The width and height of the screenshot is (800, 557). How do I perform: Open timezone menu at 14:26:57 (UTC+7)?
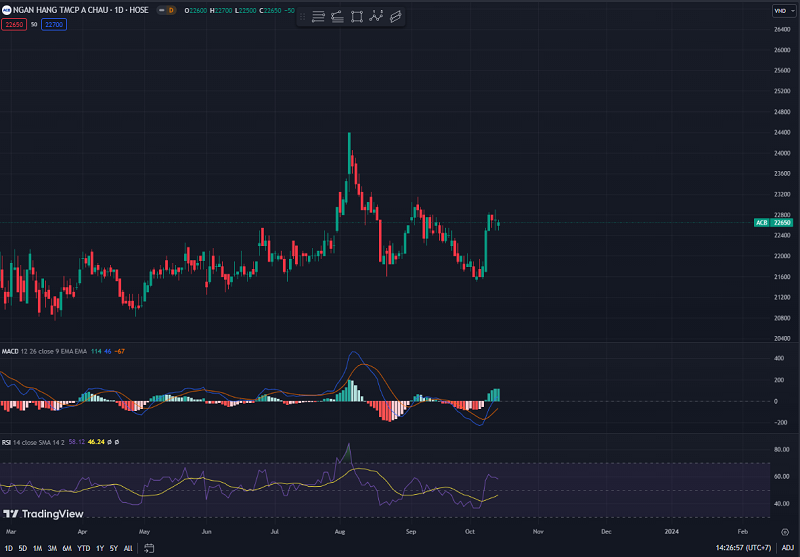click(x=743, y=548)
